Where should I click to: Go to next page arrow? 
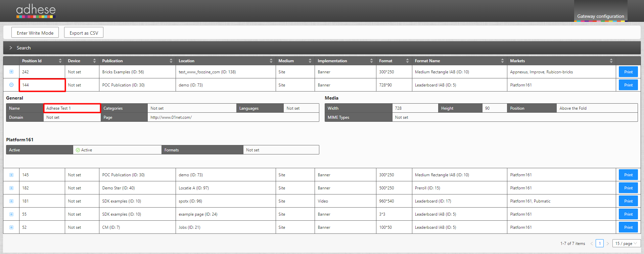pos(607,244)
